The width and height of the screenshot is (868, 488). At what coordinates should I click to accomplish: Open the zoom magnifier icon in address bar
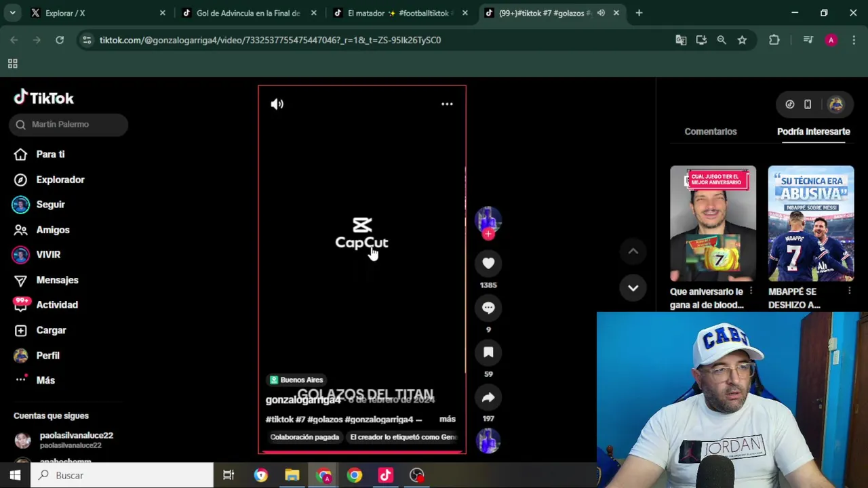722,40
